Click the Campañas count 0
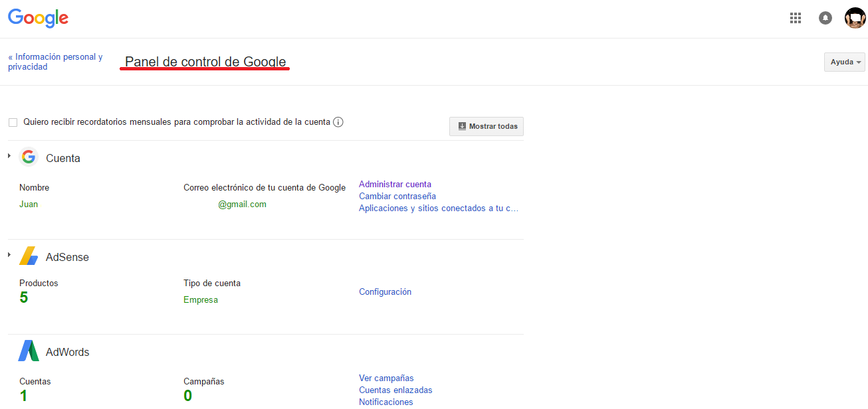The width and height of the screenshot is (868, 409). tap(188, 396)
